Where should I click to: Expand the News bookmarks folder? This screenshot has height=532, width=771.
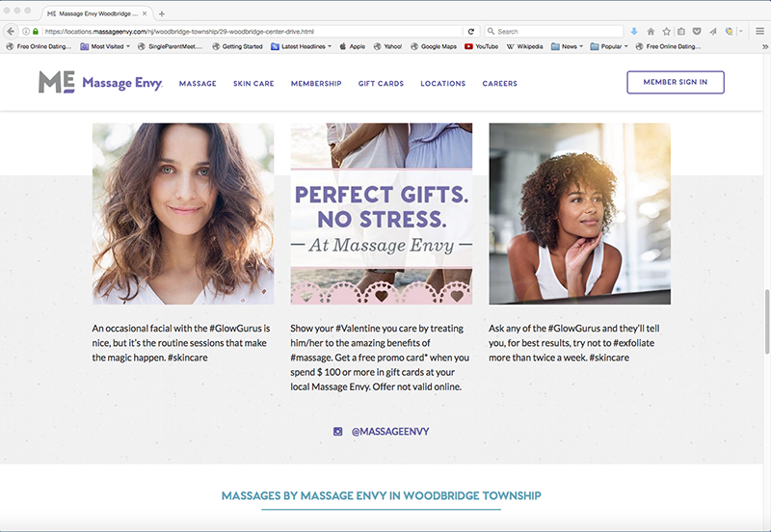pyautogui.click(x=567, y=46)
